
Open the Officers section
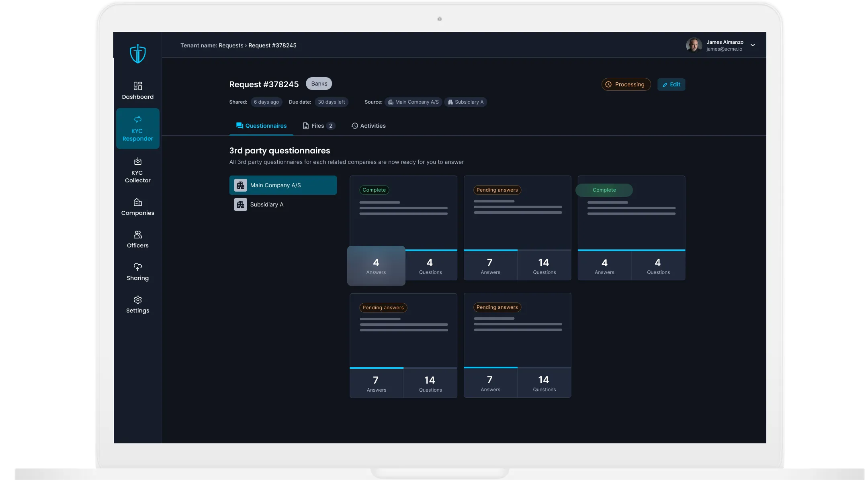tap(137, 239)
